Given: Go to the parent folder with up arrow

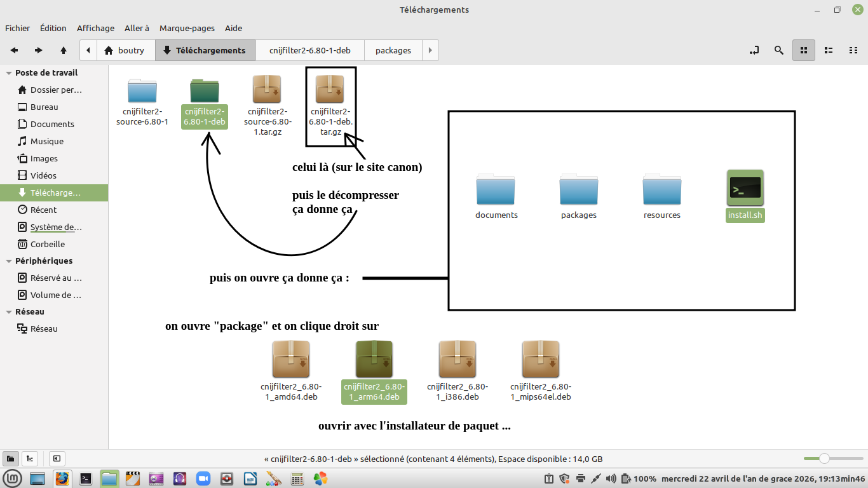Looking at the screenshot, I should point(64,50).
